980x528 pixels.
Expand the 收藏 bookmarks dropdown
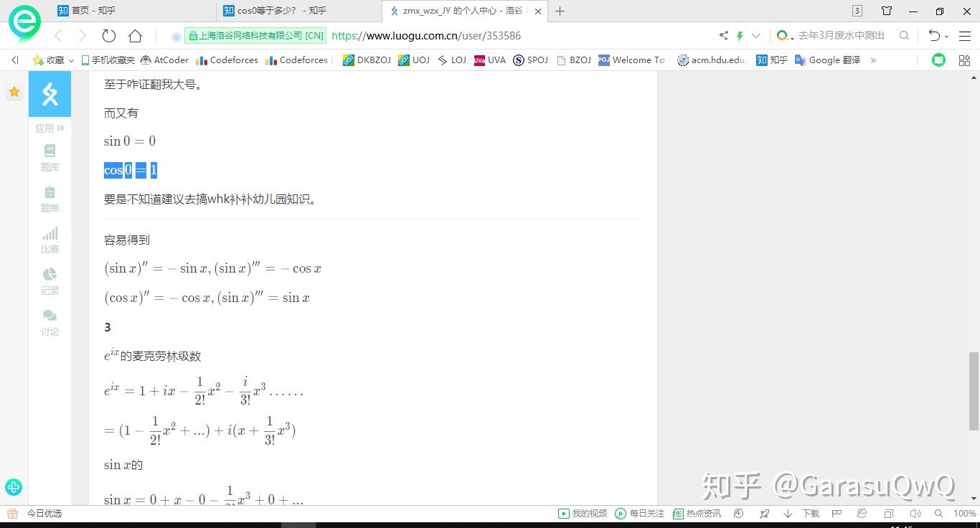[54, 60]
